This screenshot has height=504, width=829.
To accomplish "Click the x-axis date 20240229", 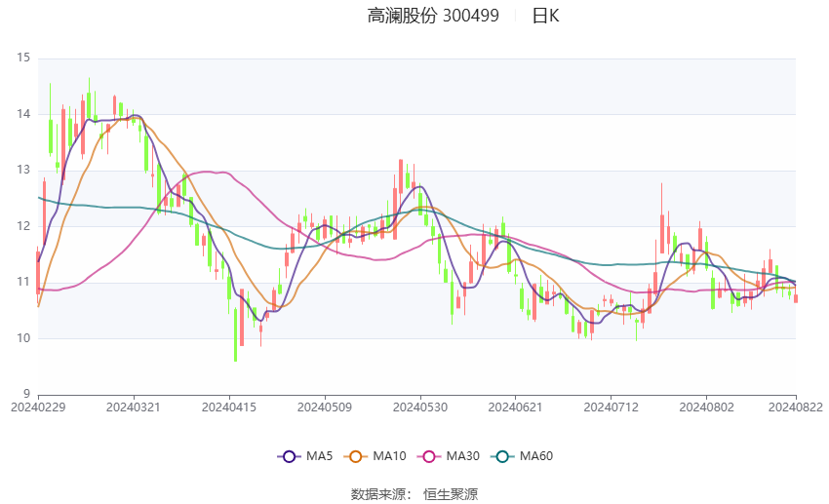I will click(38, 407).
